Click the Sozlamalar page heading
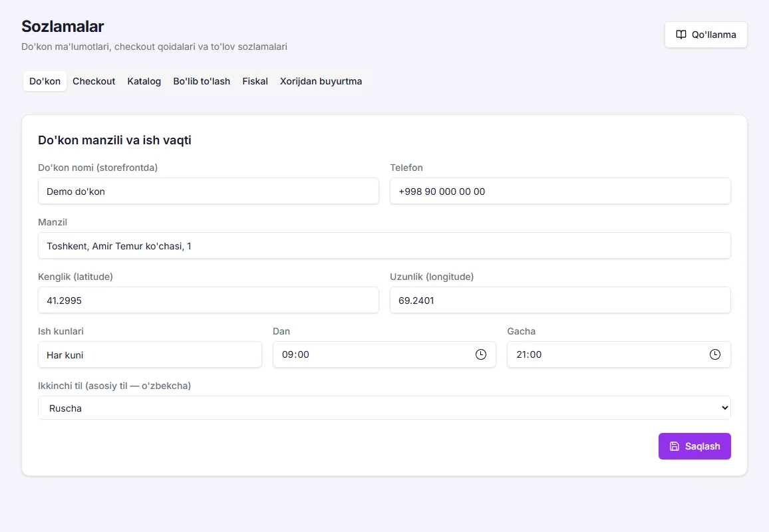769x532 pixels. click(63, 27)
